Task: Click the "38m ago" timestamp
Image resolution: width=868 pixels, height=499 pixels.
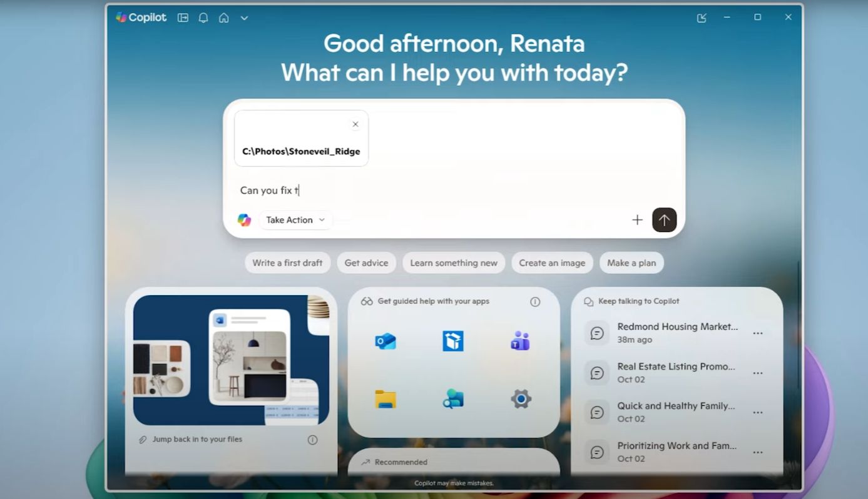Action: click(x=635, y=340)
